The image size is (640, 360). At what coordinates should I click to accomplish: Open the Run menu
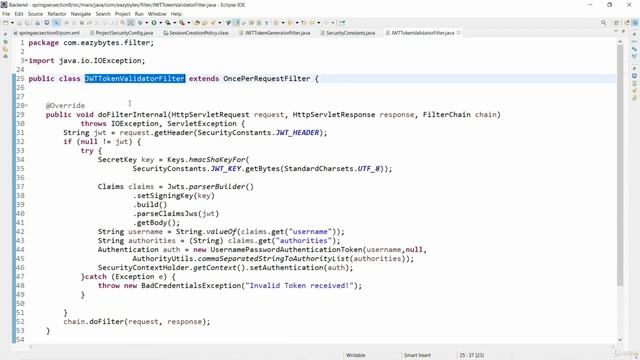click(139, 14)
